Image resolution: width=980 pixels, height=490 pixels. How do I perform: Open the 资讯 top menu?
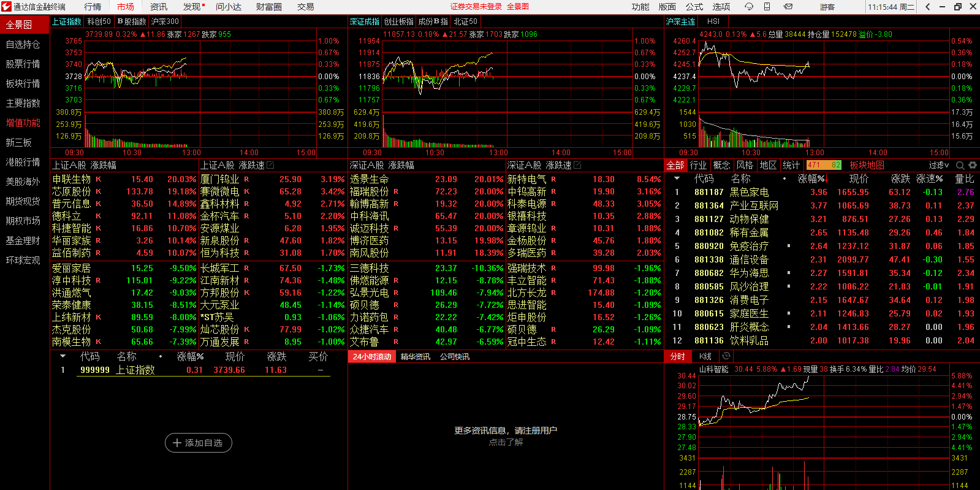[158, 7]
